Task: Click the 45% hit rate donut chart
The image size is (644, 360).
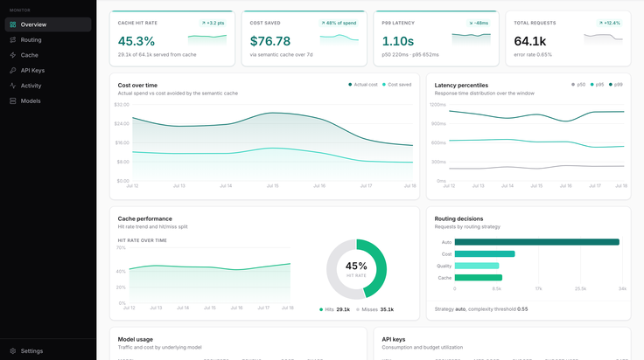Action: point(356,269)
